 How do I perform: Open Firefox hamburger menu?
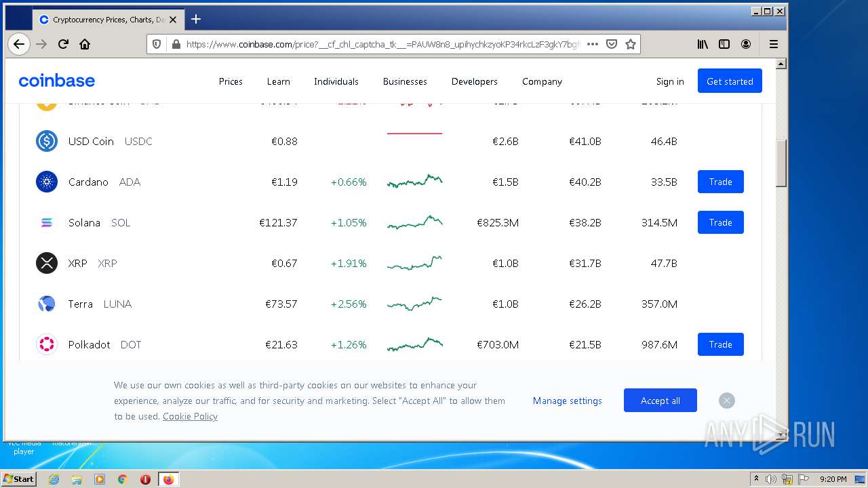(773, 44)
